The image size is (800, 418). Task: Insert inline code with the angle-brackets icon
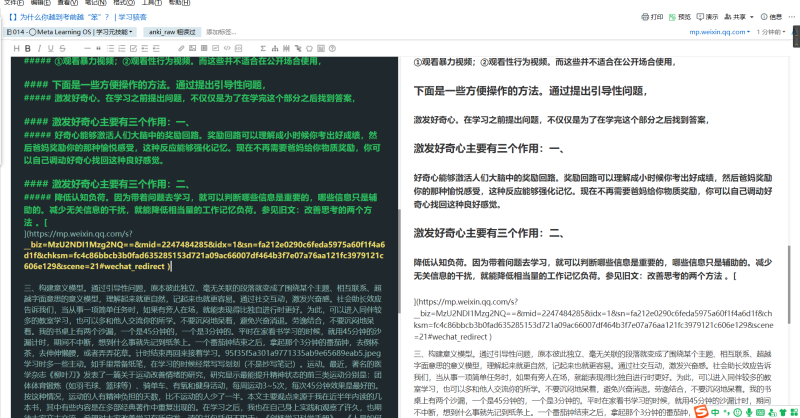point(227,48)
